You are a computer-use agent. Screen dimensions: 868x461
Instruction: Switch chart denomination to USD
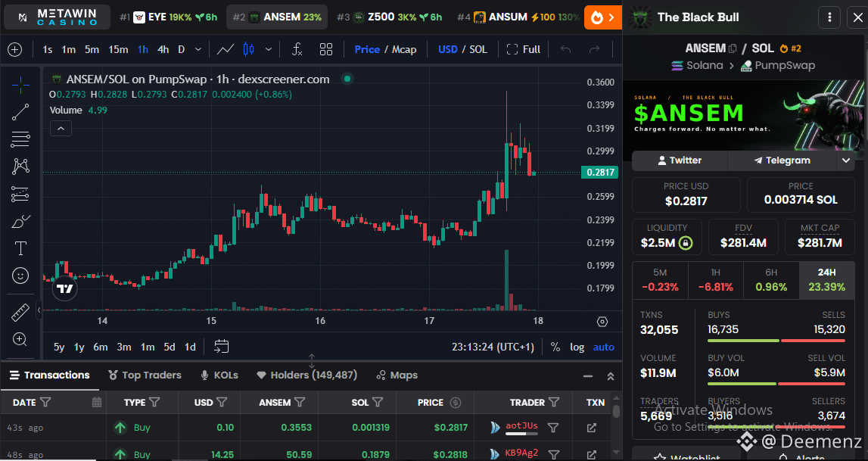(448, 49)
